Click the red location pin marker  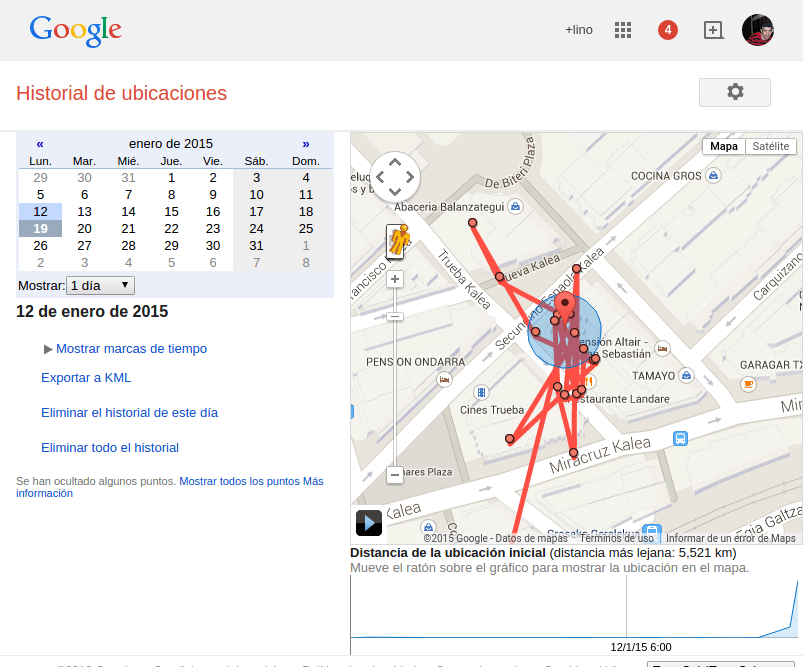point(565,308)
